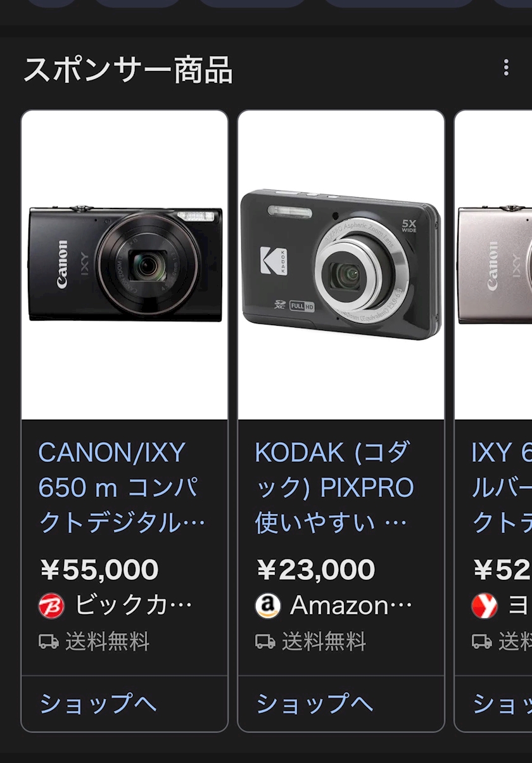Open the three-dot menu for sponsored products
Screen dimensions: 532x763
[x=505, y=68]
